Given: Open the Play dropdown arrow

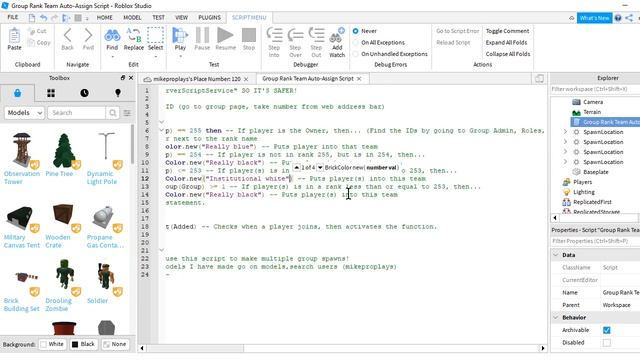Looking at the screenshot, I should pyautogui.click(x=180, y=57).
